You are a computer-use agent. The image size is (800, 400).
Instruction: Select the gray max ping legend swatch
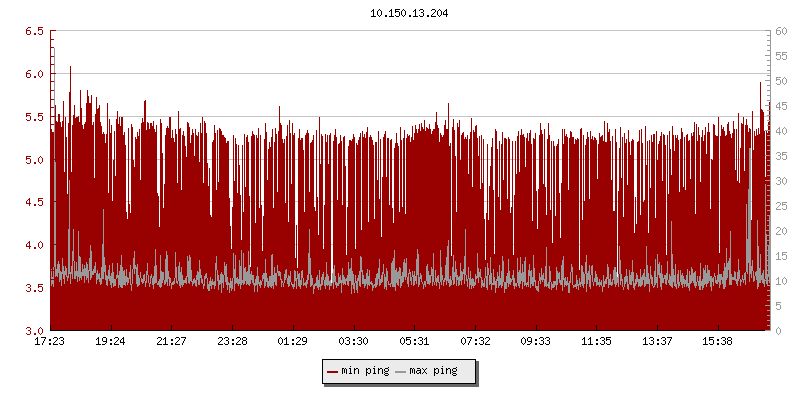click(x=401, y=372)
